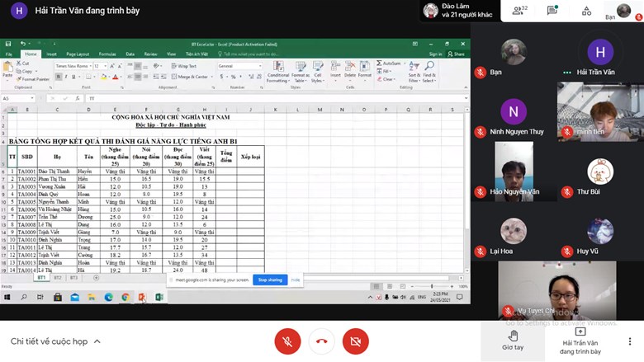Toggle Wrap Text in Alignment group

pos(183,66)
